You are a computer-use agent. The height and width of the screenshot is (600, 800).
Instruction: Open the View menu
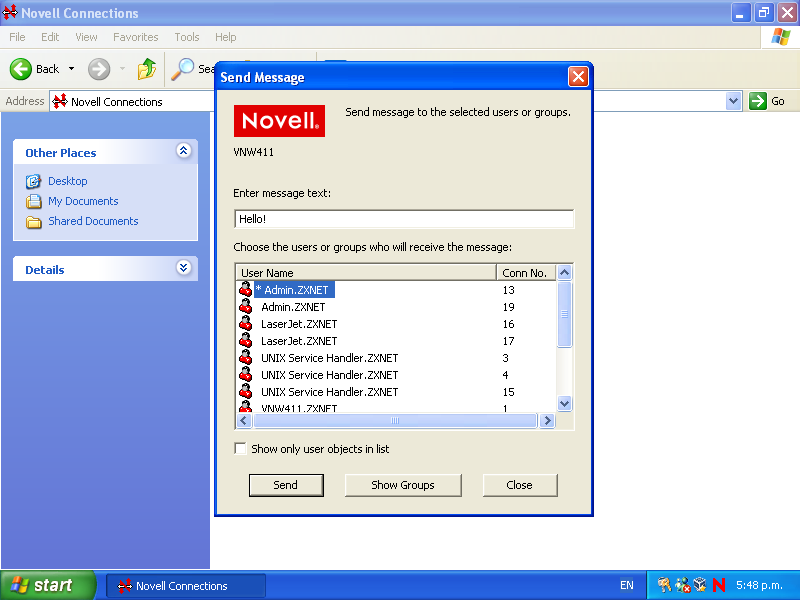coord(86,37)
